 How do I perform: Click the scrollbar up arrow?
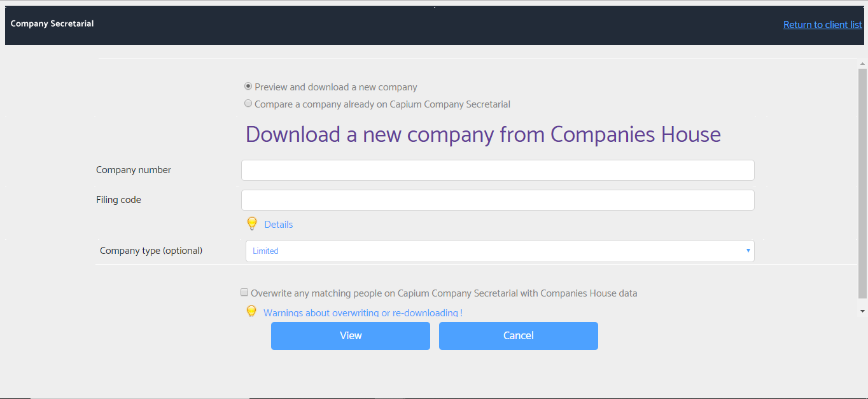pyautogui.click(x=862, y=64)
